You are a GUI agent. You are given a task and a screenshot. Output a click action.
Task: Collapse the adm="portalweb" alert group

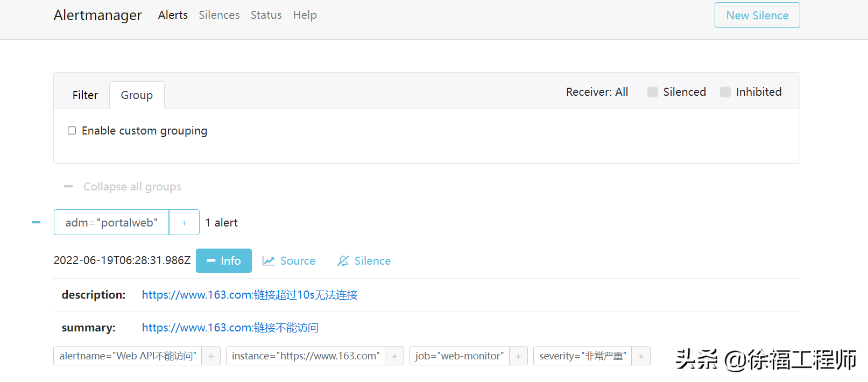tap(36, 222)
